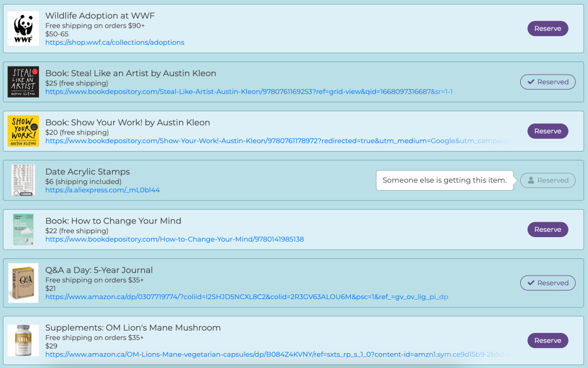588x368 pixels.
Task: Click the WWF panda logo thumbnail
Action: point(23,29)
